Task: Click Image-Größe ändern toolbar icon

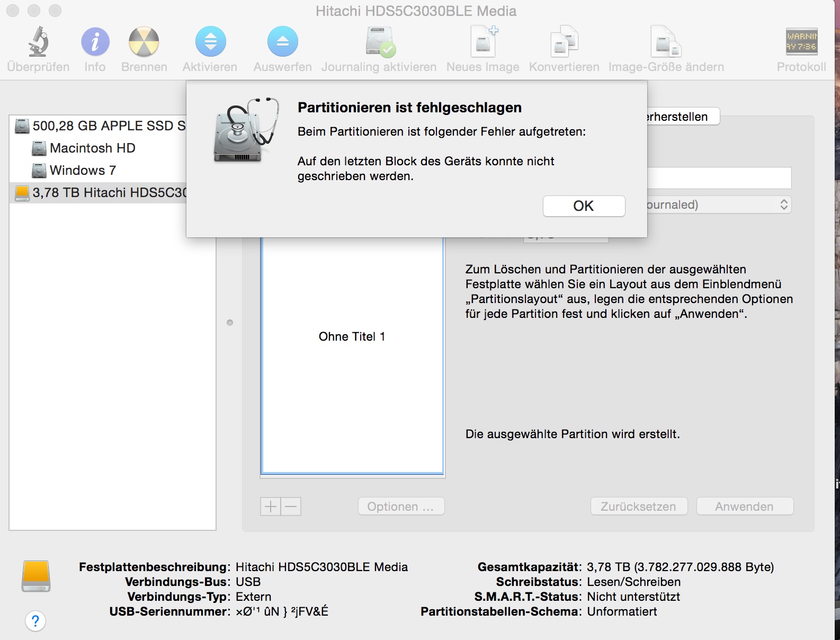Action: point(666,42)
